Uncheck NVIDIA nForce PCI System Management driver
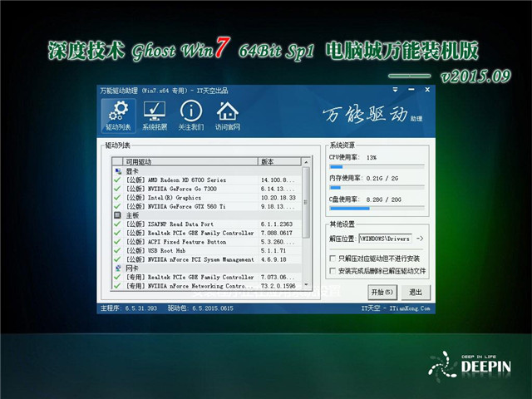Image resolution: width=532 pixels, height=399 pixels. 117,259
